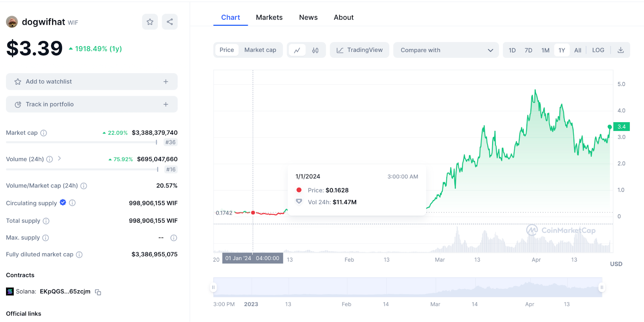
Task: Click info icon next to Fully diluted market cap
Action: tap(79, 254)
